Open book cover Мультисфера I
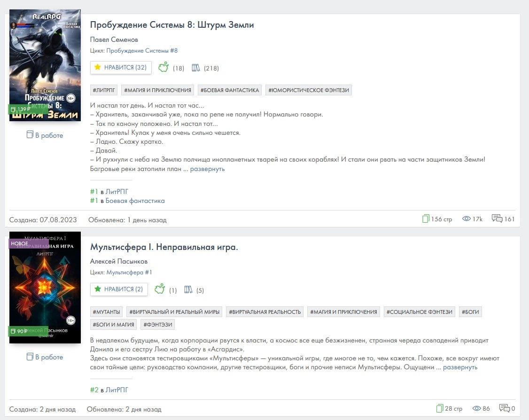The image size is (529, 420). pos(45,288)
